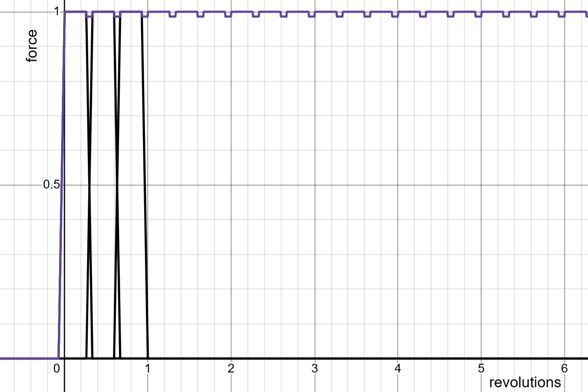Select the purple notch just before 3 revolutions
Screen dimensions: 588x392
click(x=311, y=16)
